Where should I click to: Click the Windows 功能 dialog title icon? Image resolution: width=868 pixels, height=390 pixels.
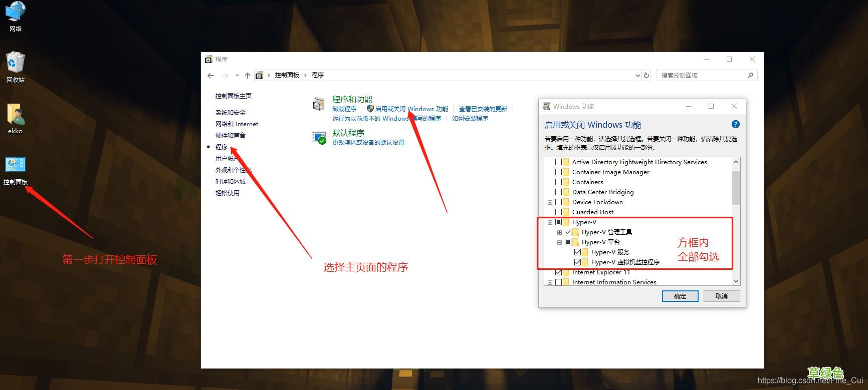[x=547, y=107]
